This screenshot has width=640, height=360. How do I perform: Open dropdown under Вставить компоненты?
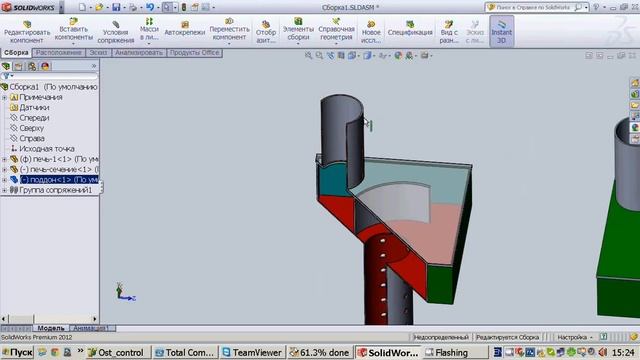73,44
